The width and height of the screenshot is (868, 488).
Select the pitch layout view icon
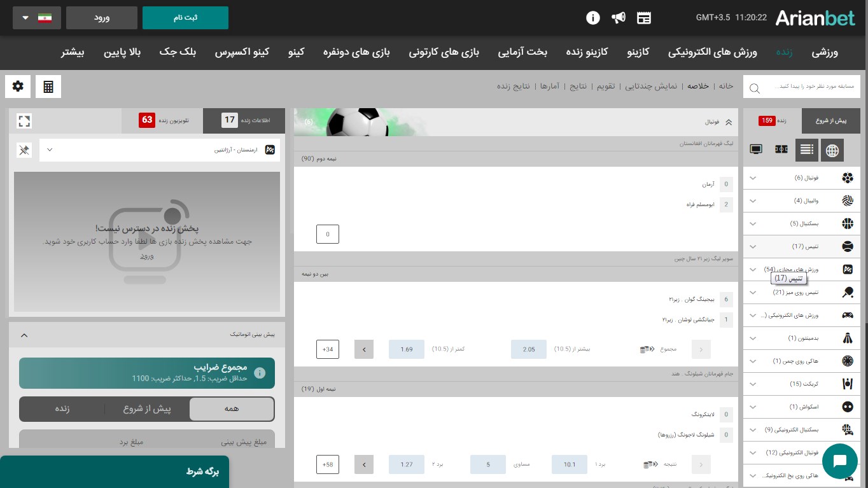coord(781,149)
